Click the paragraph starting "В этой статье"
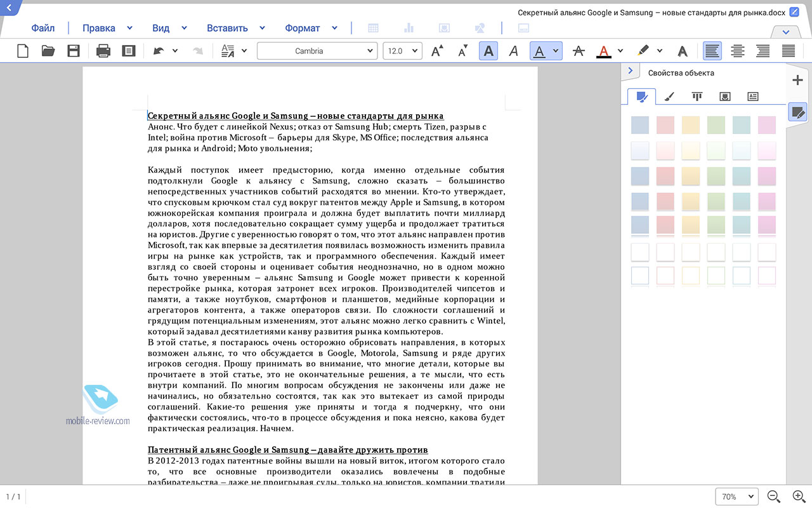812x508 pixels. pos(326,385)
